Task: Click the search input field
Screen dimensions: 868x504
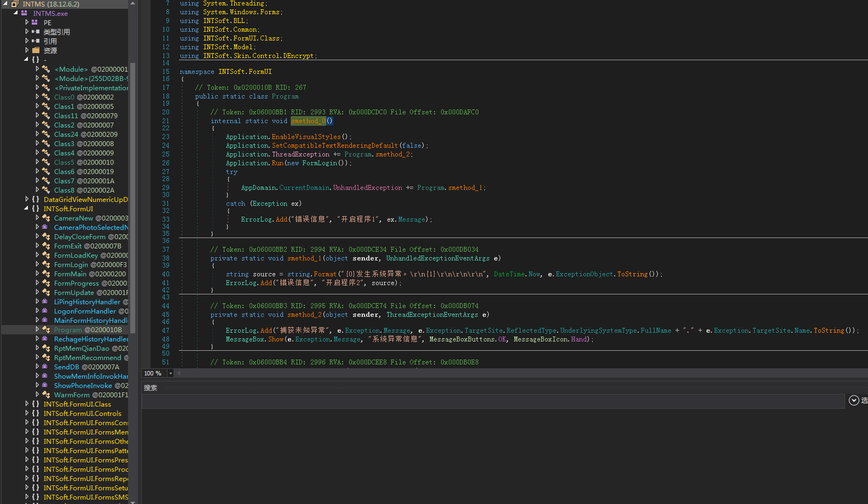Action: 493,401
